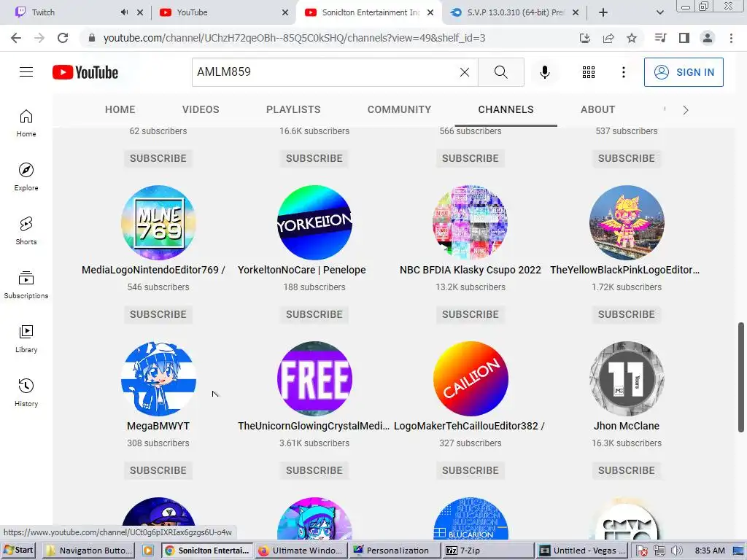This screenshot has height=560, width=747.
Task: Click the browser forward arrow
Action: [39, 38]
